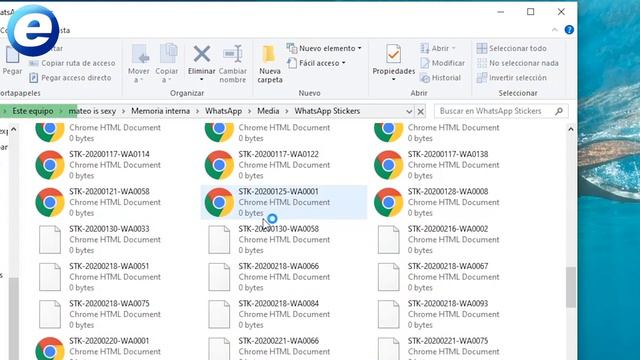640x360 pixels.
Task: Click Pegar acceso directo
Action: point(70,78)
